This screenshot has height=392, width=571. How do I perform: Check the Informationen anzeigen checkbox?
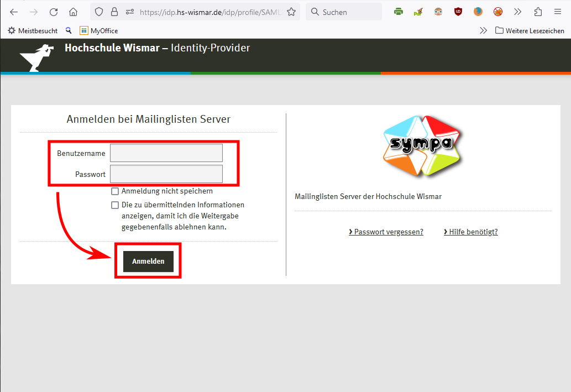coord(115,205)
